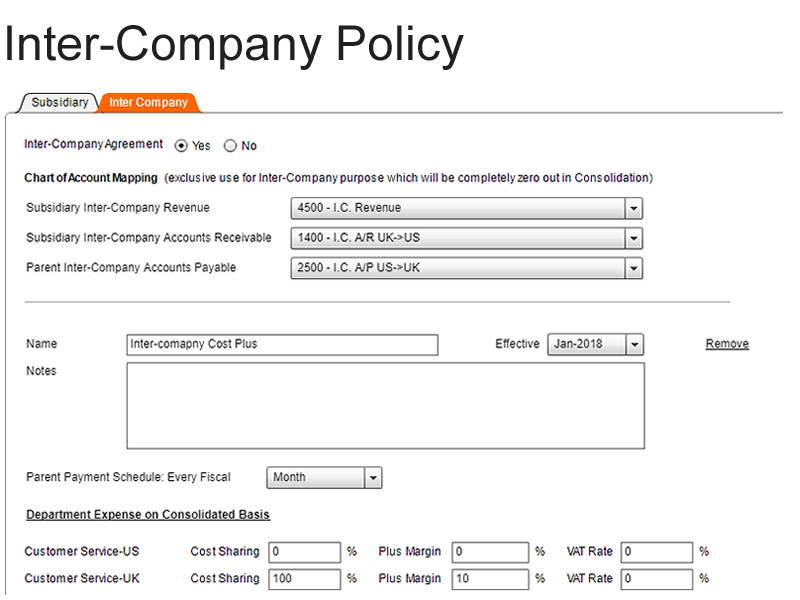Click Department Expense on Consolidated Basis heading
The height and width of the screenshot is (600, 800).
[x=148, y=515]
